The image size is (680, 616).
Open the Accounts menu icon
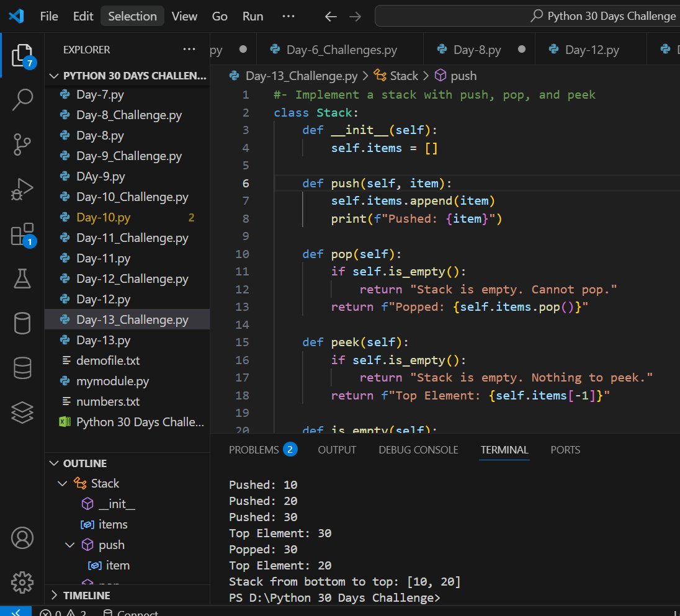click(22, 538)
